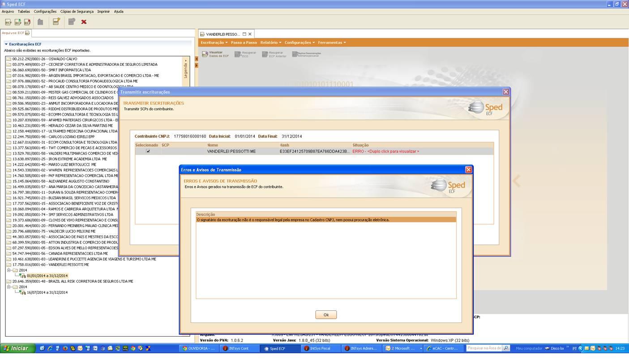Select the 16/07/2014 a 31/12/2014 escrituração
The image size is (629, 364).
tap(47, 292)
